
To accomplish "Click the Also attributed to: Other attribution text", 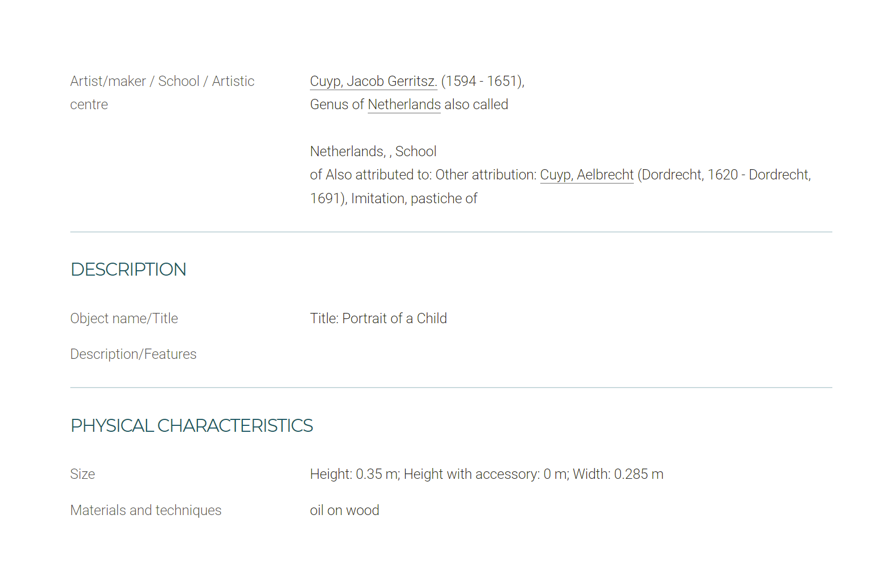I will (432, 175).
